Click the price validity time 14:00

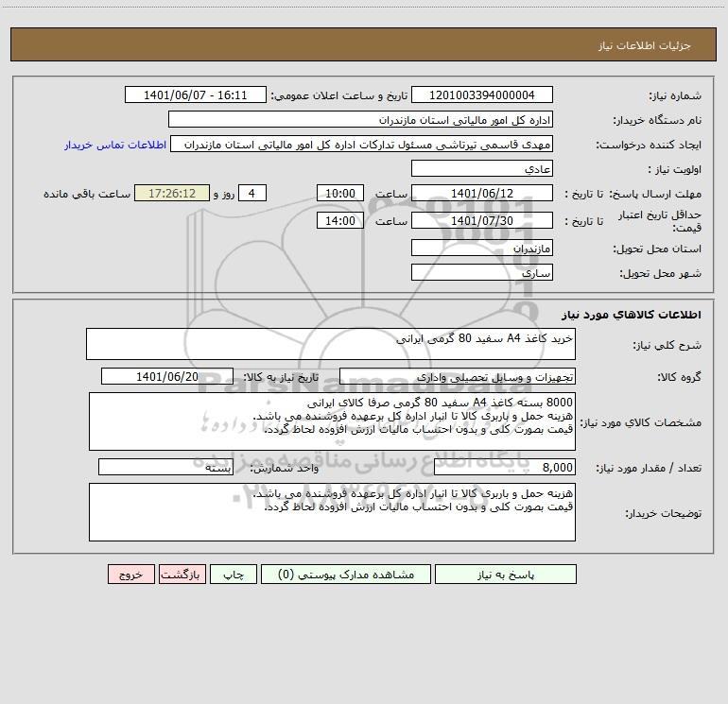pos(339,220)
